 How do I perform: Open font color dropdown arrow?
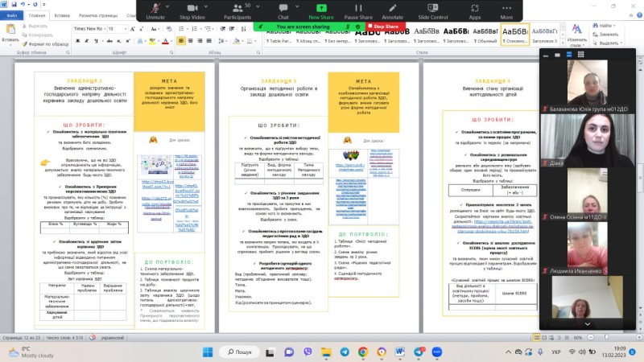click(x=171, y=41)
